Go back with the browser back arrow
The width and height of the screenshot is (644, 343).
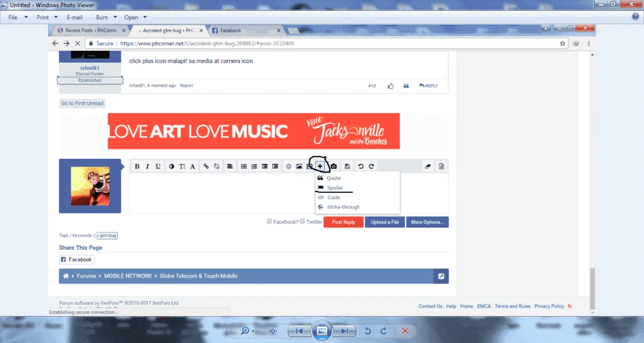tap(55, 43)
